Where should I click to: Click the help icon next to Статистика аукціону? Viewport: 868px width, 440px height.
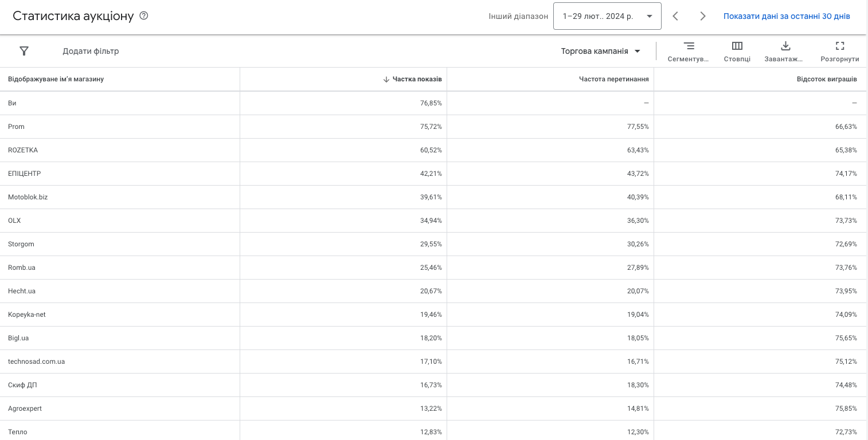[x=144, y=16]
